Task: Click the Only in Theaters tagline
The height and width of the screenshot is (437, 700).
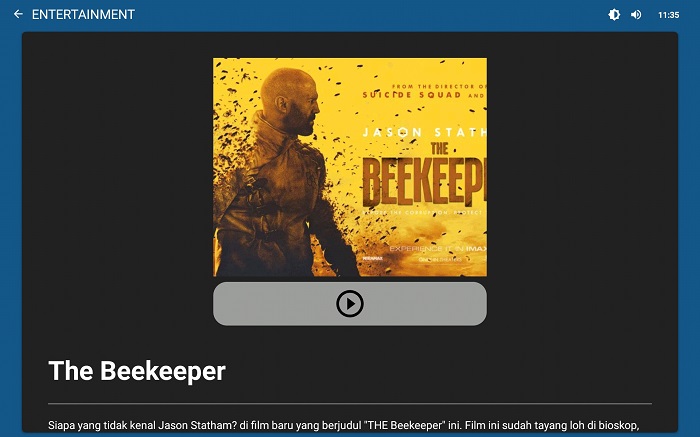Action: pos(440,259)
